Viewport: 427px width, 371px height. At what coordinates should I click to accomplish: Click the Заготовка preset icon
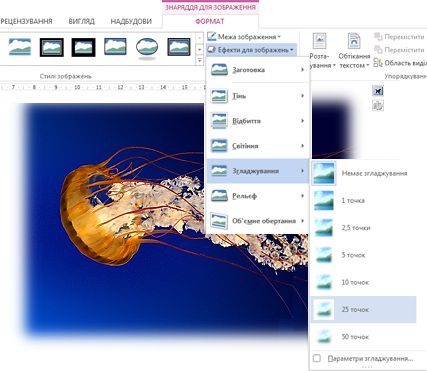[219, 70]
